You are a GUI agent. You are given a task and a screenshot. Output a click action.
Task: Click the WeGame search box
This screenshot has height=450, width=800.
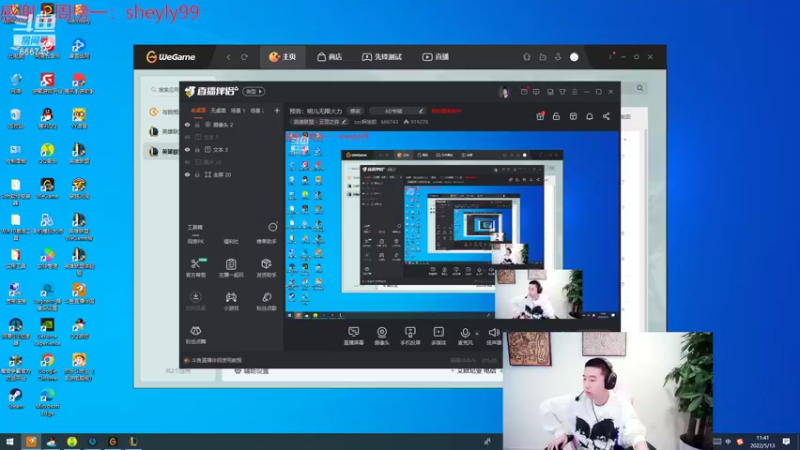coord(163,90)
